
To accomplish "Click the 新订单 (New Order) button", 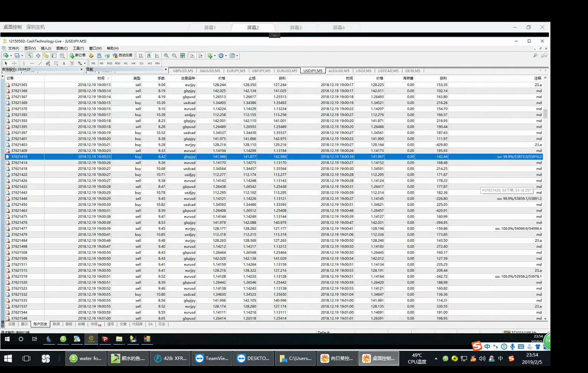I will coord(77,55).
